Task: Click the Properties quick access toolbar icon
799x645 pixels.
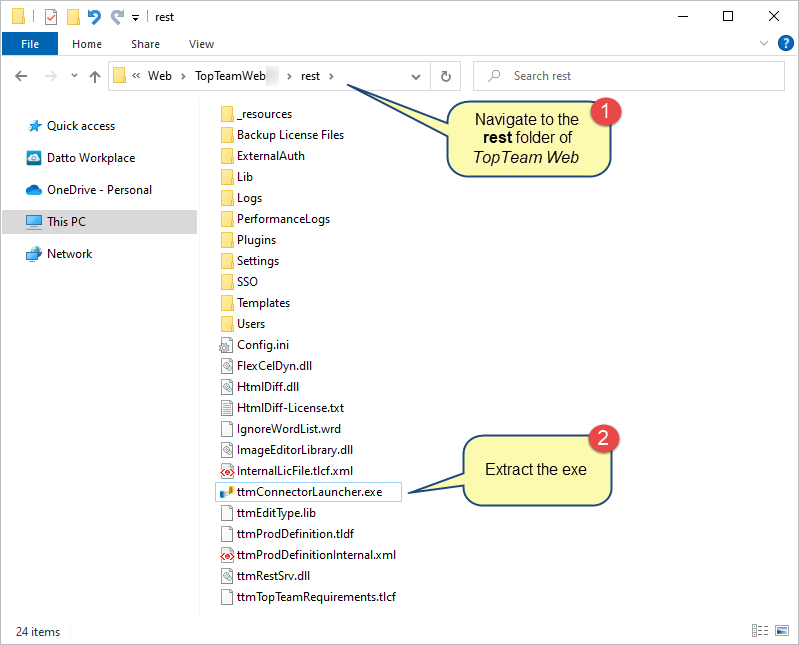Action: [x=51, y=17]
